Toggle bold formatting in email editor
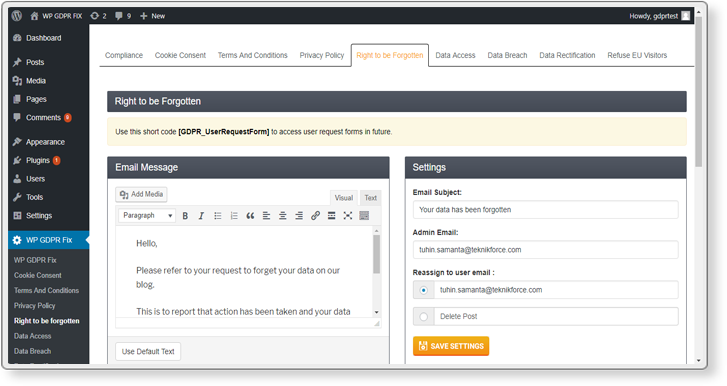The height and width of the screenshot is (386, 727). [x=185, y=216]
